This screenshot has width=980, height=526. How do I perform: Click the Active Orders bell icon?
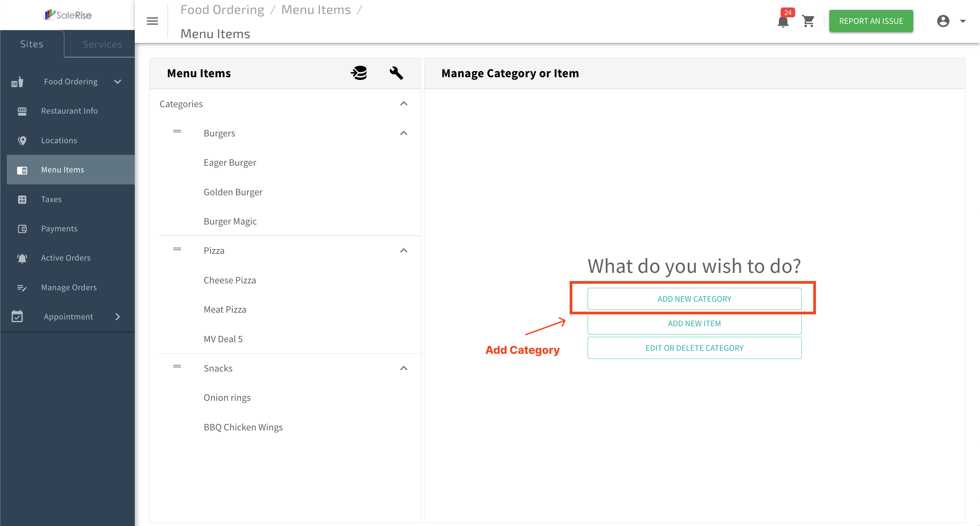tap(22, 258)
